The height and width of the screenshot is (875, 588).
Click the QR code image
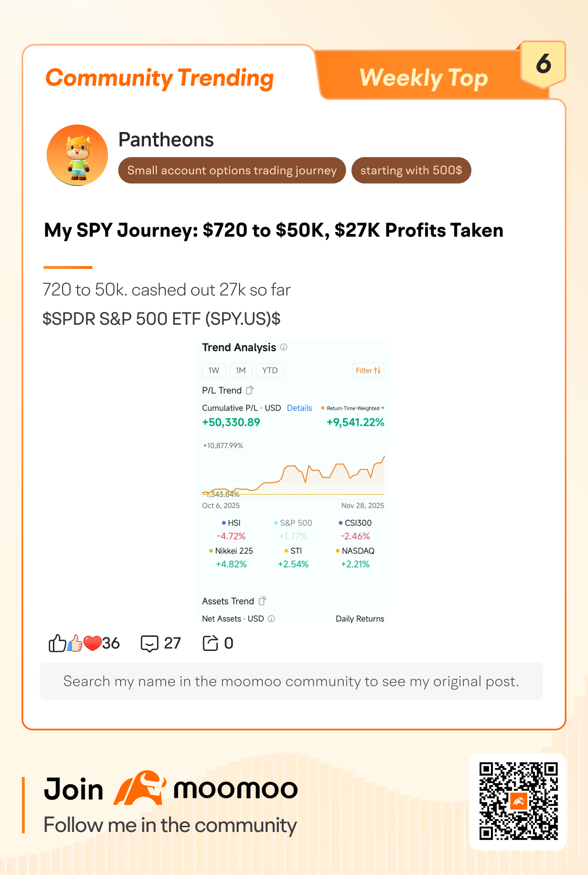point(518,801)
